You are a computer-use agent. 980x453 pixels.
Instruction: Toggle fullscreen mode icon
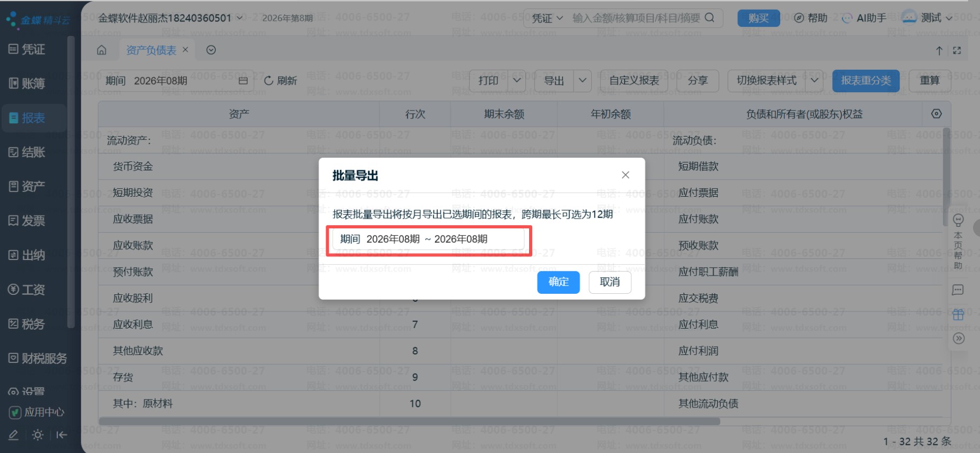(x=957, y=50)
